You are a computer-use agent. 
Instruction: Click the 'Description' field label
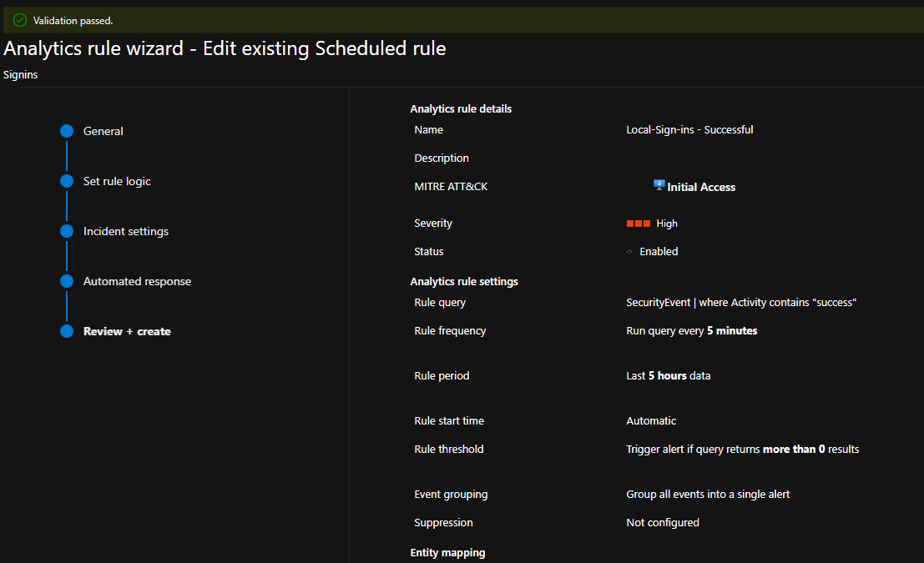pos(442,158)
